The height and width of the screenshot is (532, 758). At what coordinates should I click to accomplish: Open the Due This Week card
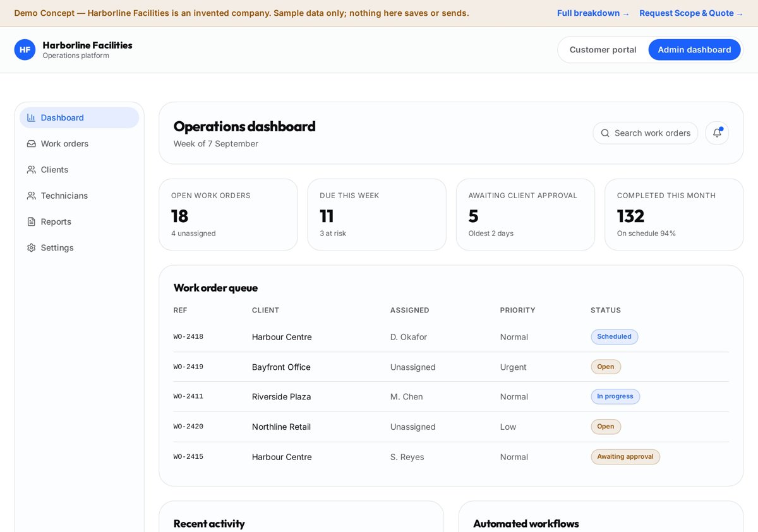pyautogui.click(x=376, y=215)
